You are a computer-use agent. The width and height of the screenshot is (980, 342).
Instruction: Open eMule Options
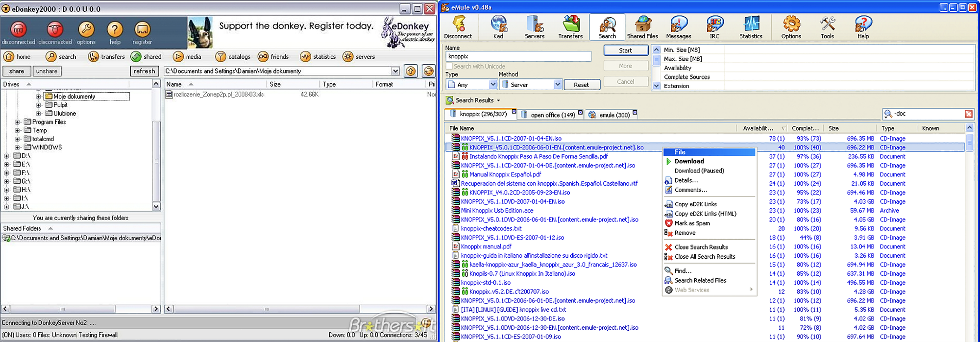coord(791,27)
